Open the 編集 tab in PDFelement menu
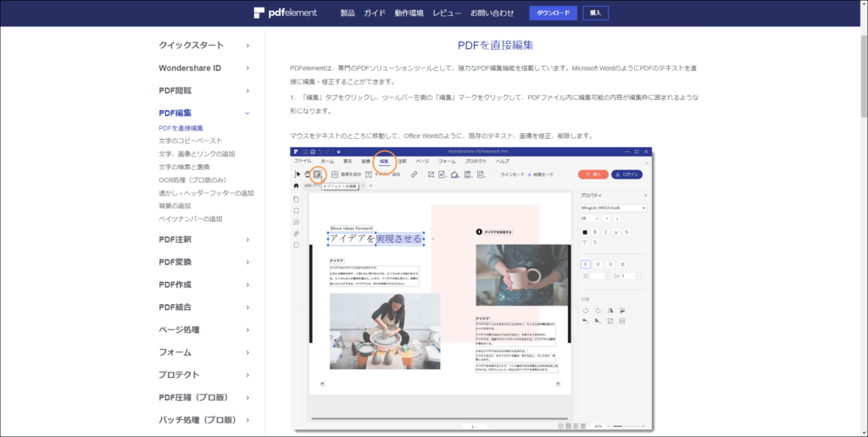This screenshot has height=437, width=868. [x=384, y=161]
